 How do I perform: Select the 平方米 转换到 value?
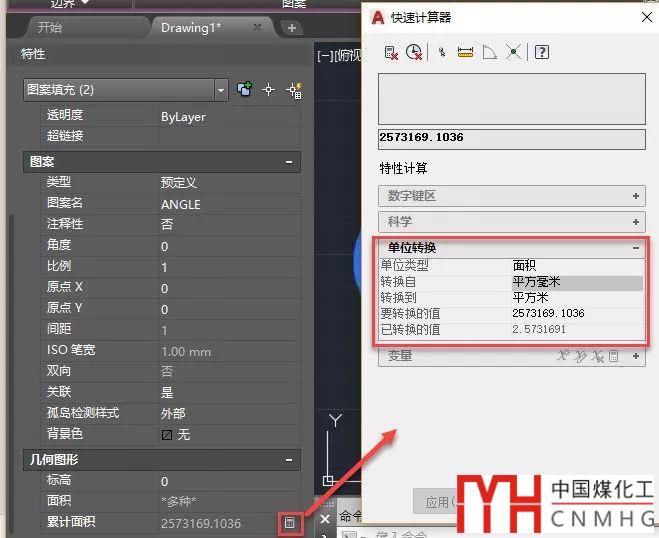point(577,298)
